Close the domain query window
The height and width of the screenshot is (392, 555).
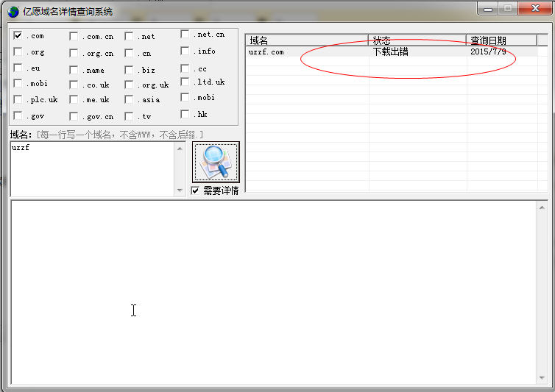[x=534, y=8]
